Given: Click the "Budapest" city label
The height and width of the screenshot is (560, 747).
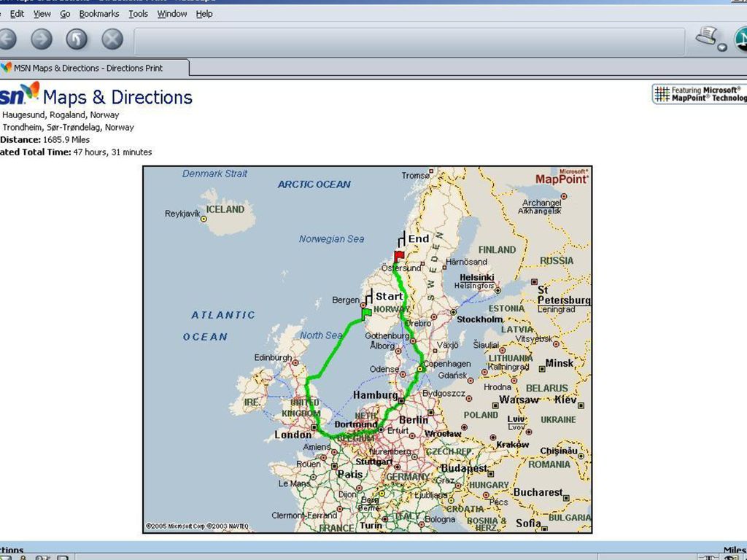Looking at the screenshot, I should click(x=463, y=468).
